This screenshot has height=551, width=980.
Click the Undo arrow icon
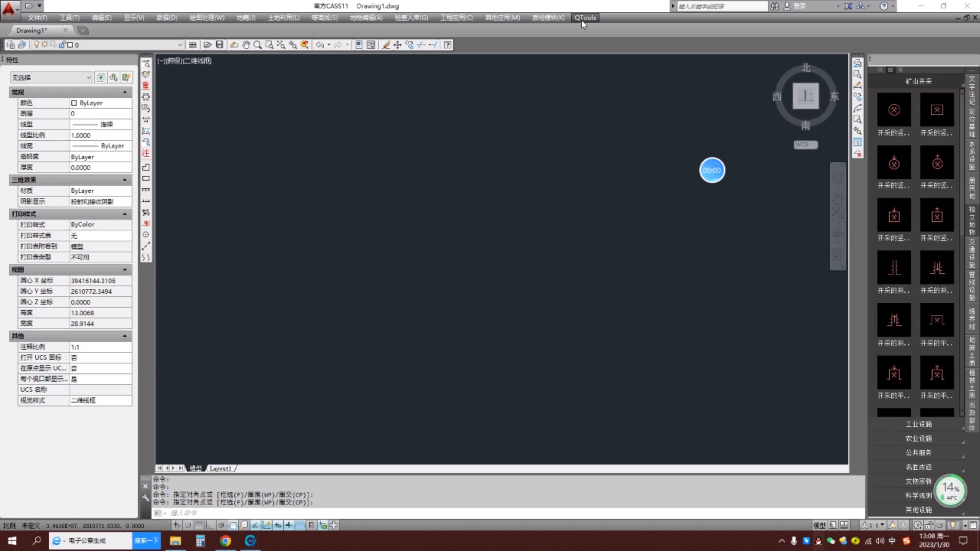[320, 45]
